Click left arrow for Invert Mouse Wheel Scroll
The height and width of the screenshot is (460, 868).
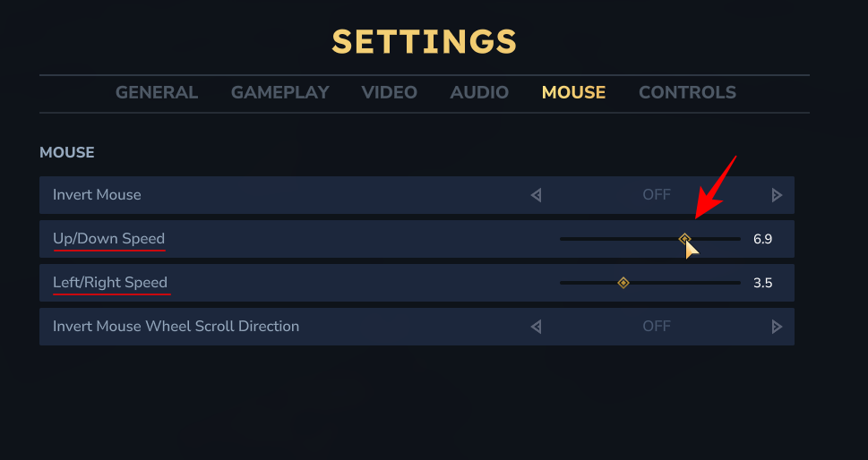click(537, 327)
